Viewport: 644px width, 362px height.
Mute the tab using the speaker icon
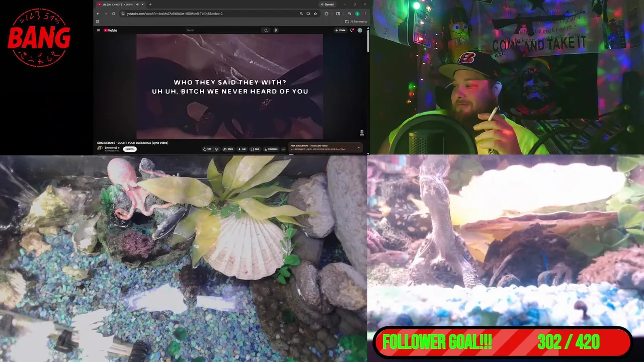tap(137, 4)
